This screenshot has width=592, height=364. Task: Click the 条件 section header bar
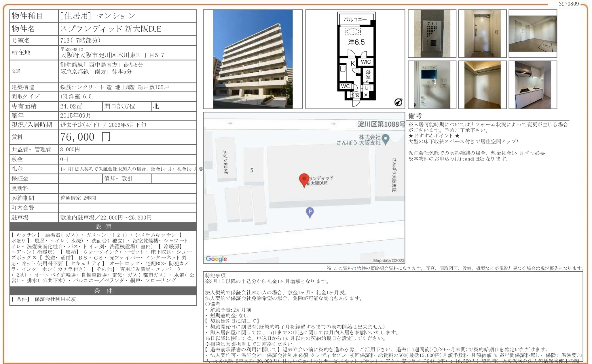click(x=103, y=290)
